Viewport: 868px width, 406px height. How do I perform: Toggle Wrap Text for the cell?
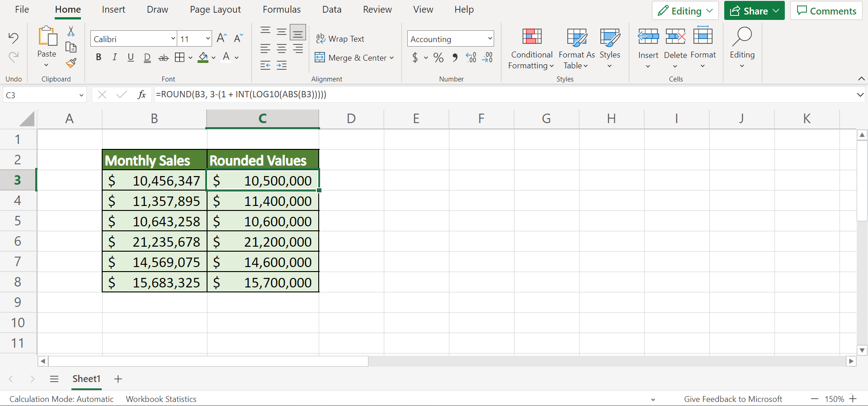tap(340, 39)
